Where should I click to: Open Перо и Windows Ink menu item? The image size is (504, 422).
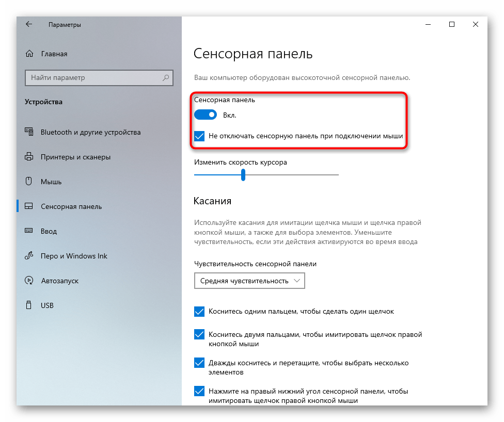tap(74, 256)
